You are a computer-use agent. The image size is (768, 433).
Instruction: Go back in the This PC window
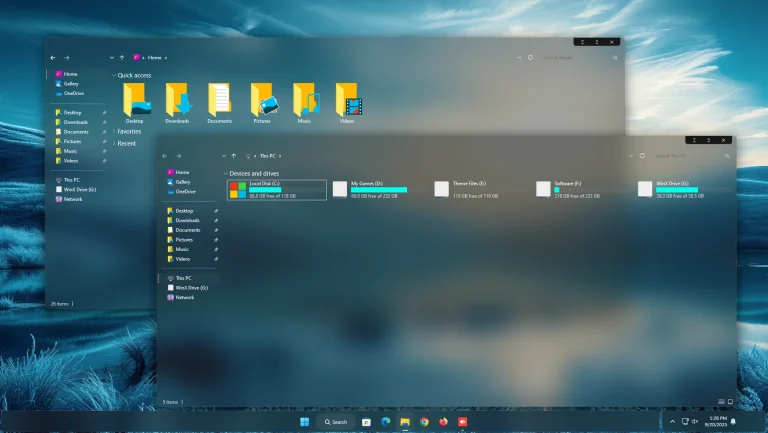tap(165, 156)
